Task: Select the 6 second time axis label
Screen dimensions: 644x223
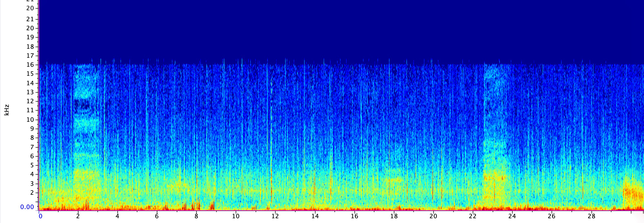Action: click(157, 216)
